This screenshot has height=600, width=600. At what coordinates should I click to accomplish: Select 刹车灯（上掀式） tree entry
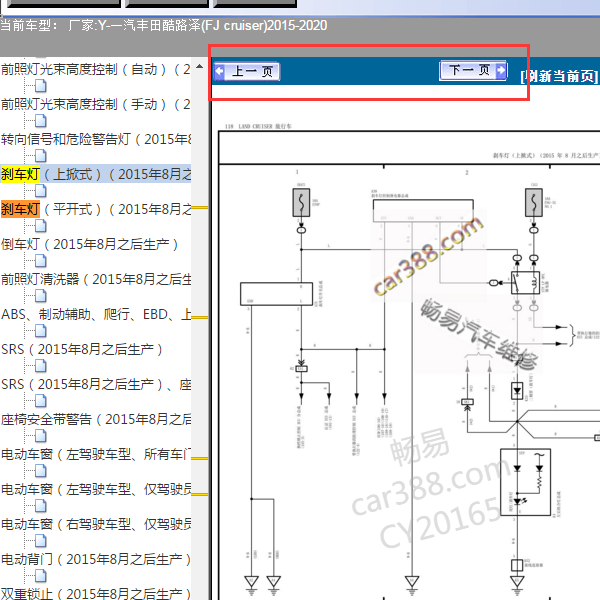(96, 174)
